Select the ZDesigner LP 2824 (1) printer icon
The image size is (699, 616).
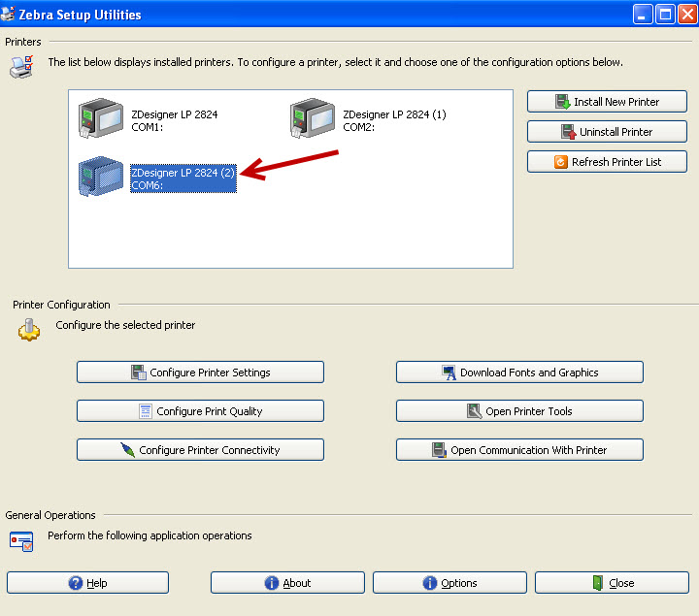tap(313, 120)
